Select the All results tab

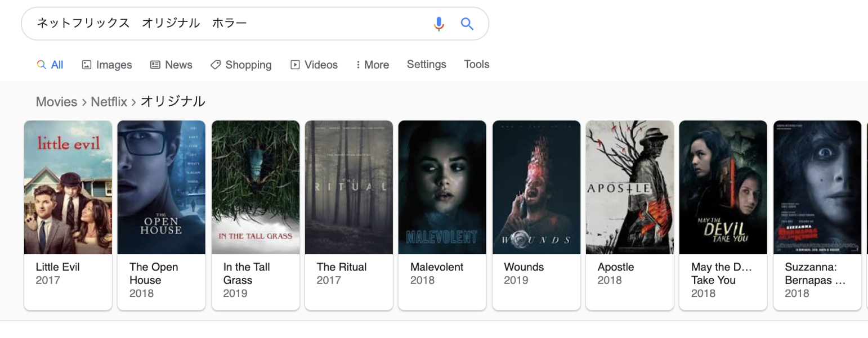pos(50,65)
